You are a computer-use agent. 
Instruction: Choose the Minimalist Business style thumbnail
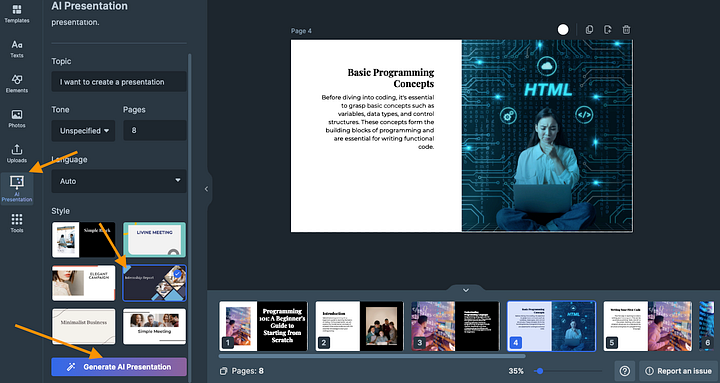84,326
